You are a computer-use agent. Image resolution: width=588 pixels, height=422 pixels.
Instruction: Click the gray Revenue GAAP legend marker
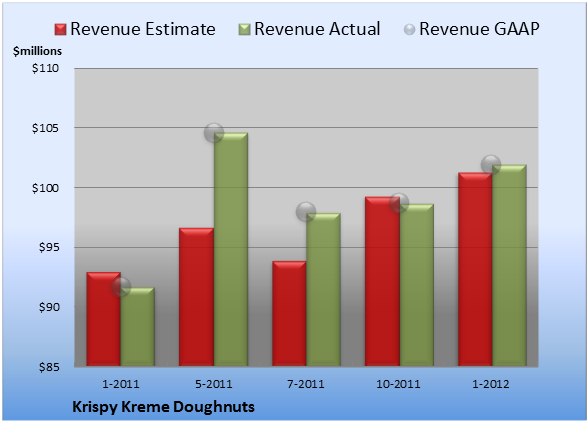[410, 30]
